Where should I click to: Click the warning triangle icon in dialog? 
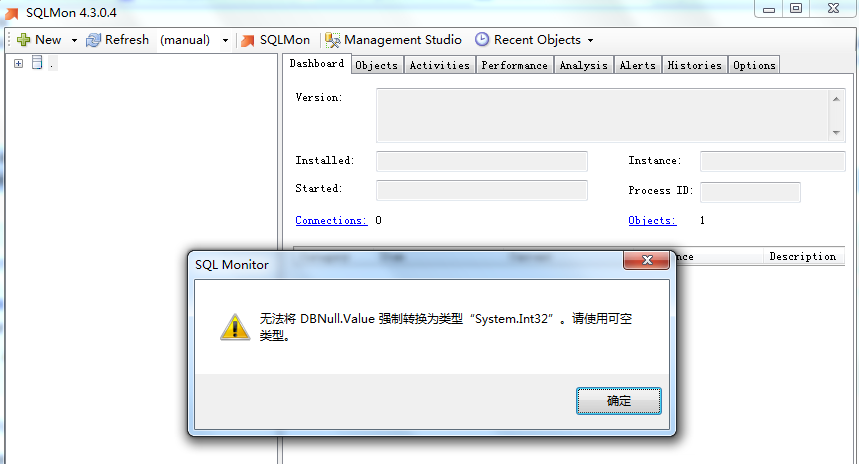click(x=235, y=327)
